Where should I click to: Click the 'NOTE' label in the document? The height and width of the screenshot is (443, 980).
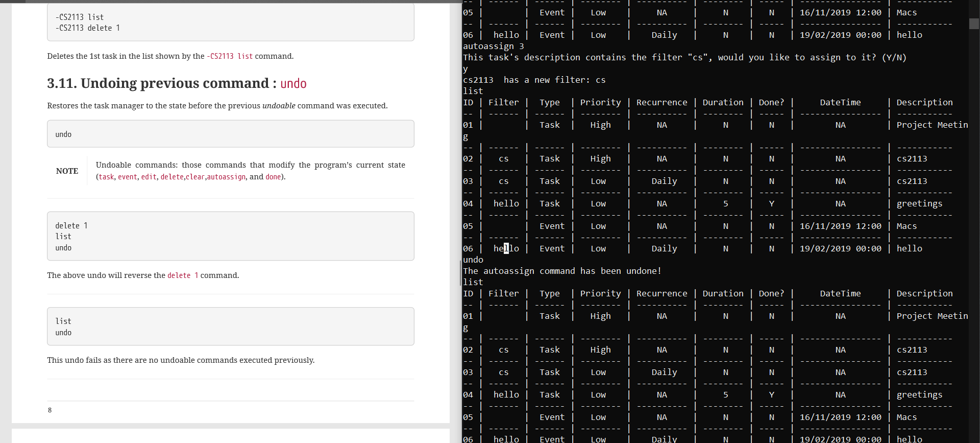coord(67,171)
